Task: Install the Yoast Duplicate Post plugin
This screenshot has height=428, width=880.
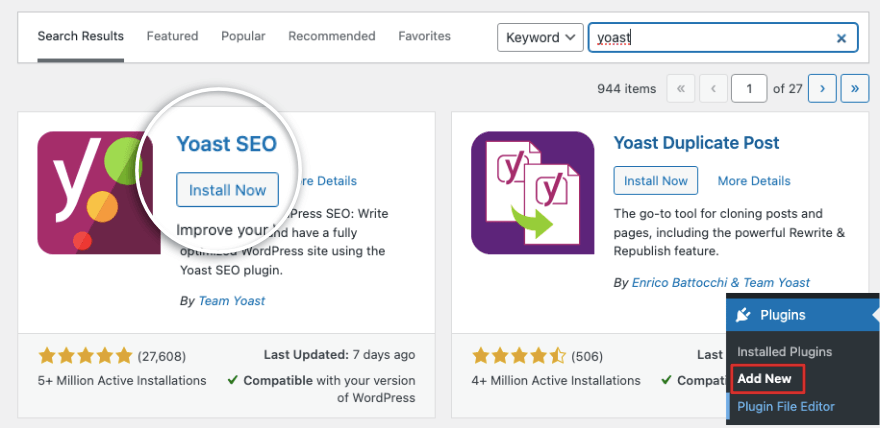Action: [x=656, y=181]
